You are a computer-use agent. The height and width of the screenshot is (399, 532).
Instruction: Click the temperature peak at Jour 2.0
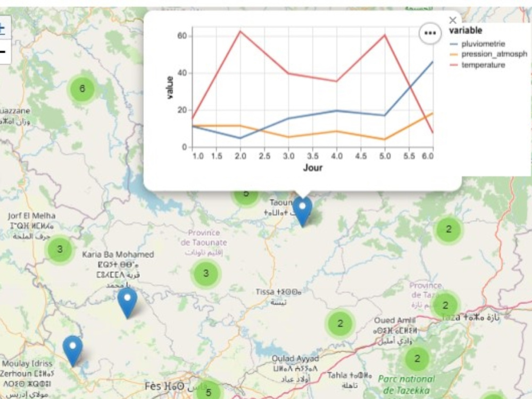pyautogui.click(x=240, y=31)
